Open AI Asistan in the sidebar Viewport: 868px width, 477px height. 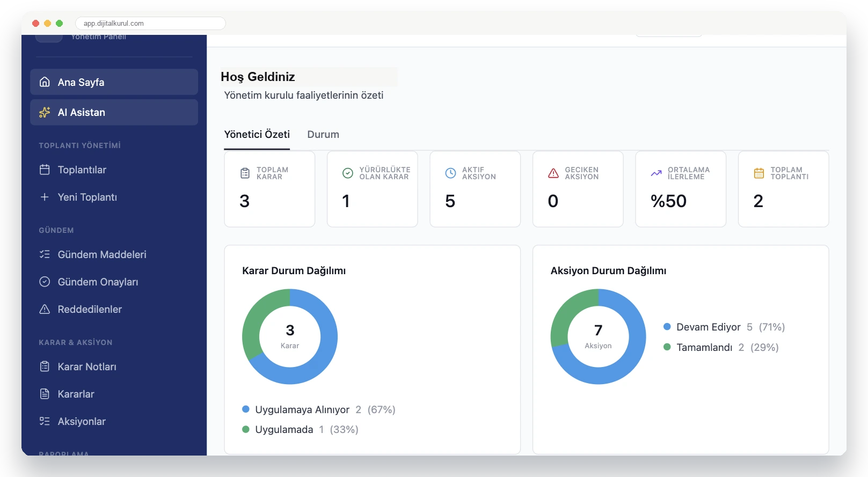click(114, 112)
